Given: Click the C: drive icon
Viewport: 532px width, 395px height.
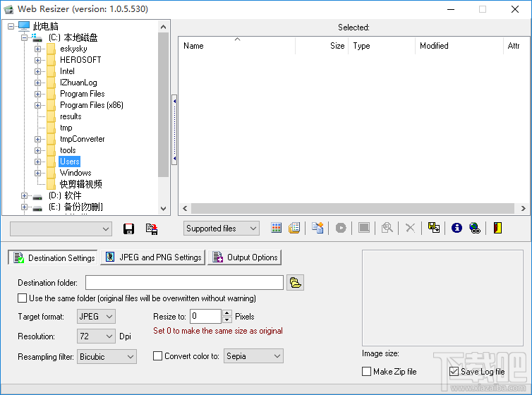Looking at the screenshot, I should pyautogui.click(x=37, y=37).
